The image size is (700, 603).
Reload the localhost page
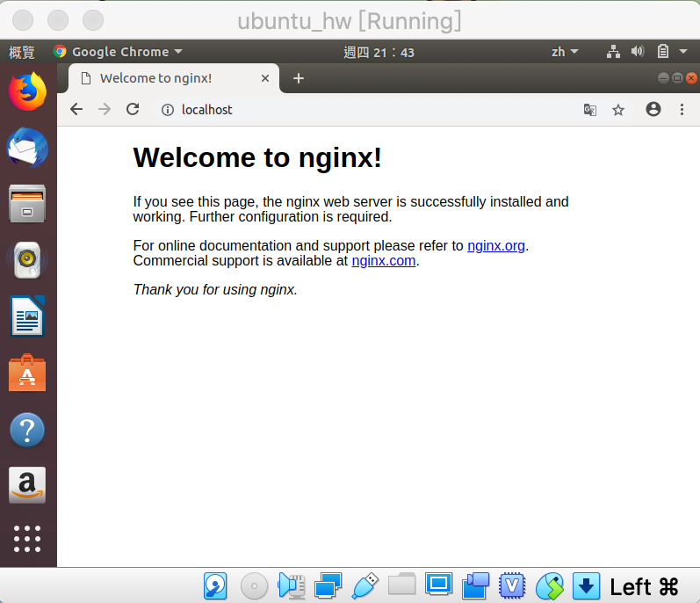tap(133, 109)
